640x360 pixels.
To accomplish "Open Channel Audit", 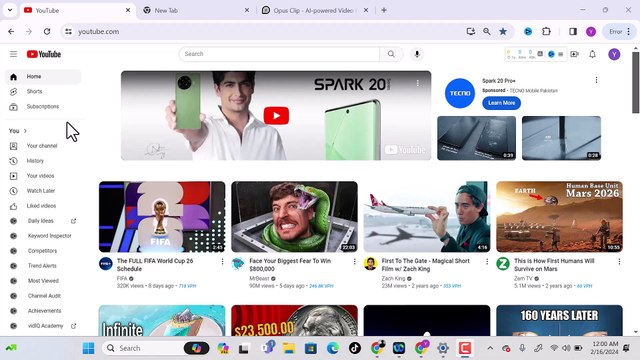I will [43, 296].
